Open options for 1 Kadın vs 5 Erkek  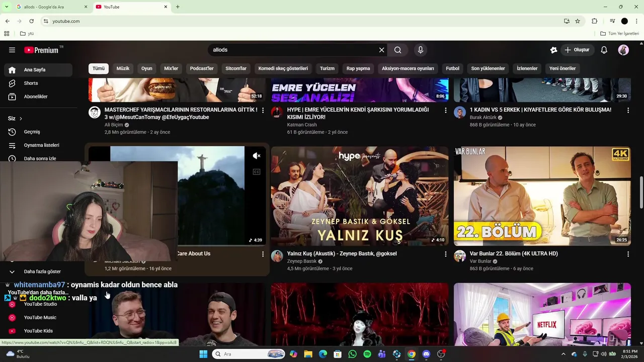pyautogui.click(x=628, y=110)
